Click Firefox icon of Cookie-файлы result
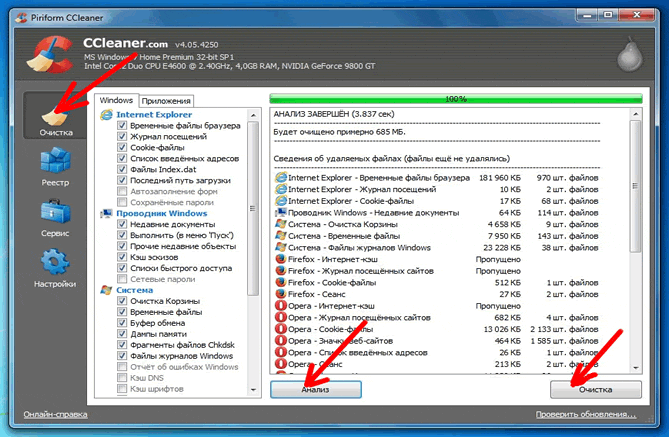669x437 pixels. pos(281,283)
